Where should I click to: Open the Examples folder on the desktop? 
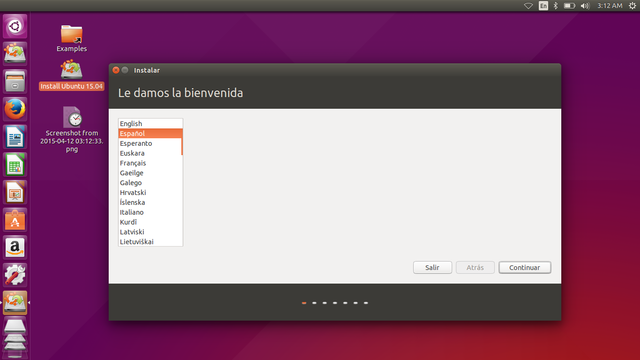tap(71, 39)
